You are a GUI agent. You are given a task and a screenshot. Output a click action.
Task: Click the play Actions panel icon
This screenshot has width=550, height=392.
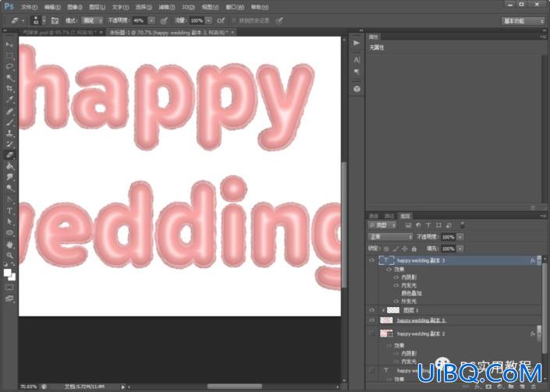click(x=357, y=43)
